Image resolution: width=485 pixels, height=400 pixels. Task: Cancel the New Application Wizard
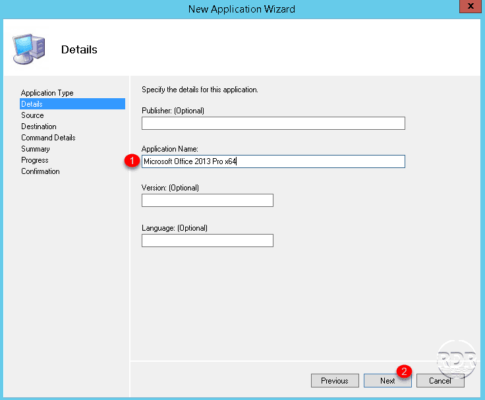(x=440, y=381)
